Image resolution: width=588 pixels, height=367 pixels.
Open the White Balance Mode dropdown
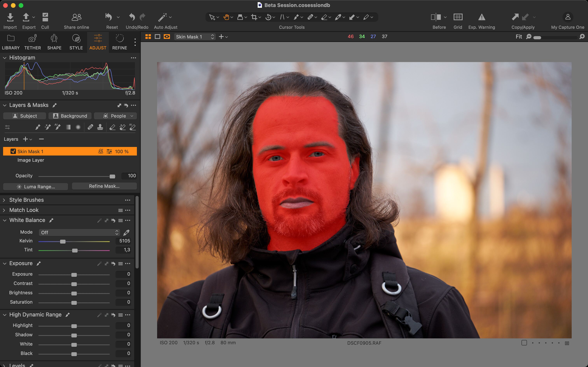pyautogui.click(x=79, y=232)
